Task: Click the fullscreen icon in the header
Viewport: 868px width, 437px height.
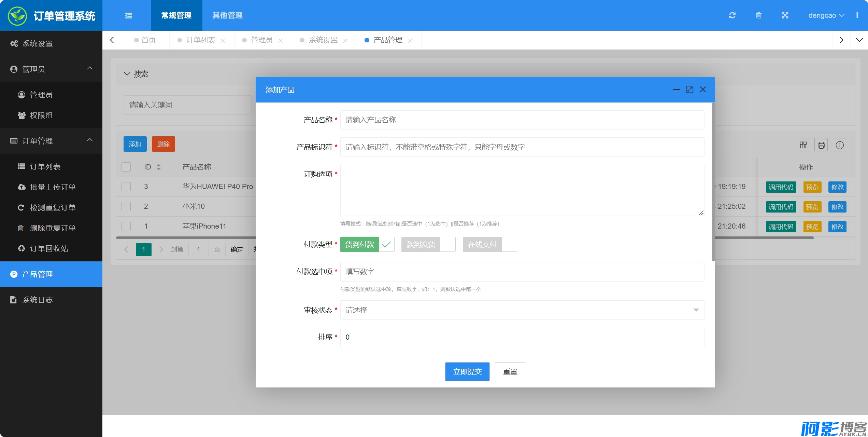Action: (x=785, y=15)
